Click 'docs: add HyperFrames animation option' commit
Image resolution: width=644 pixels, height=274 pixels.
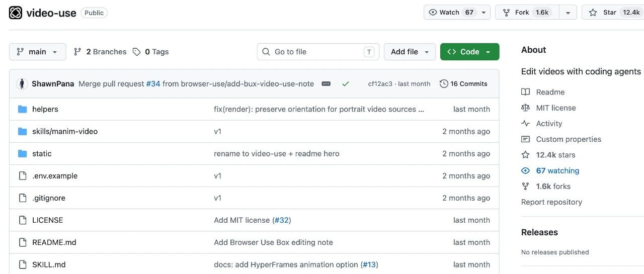(x=286, y=264)
